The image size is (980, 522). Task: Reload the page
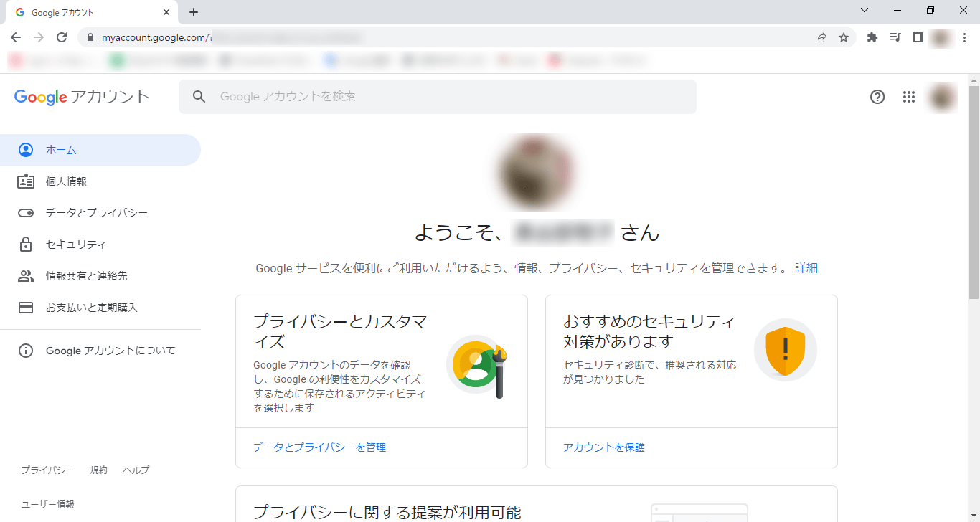coord(62,37)
